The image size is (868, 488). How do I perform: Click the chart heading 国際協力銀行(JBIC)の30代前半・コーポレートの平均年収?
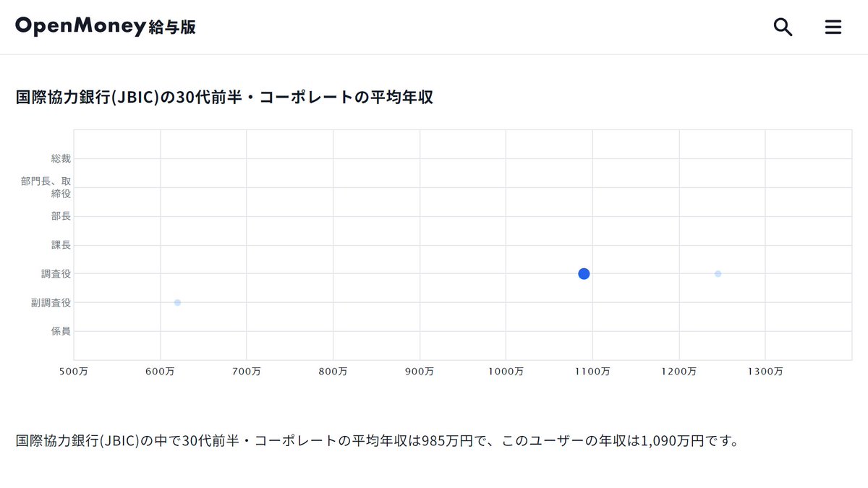[x=224, y=97]
